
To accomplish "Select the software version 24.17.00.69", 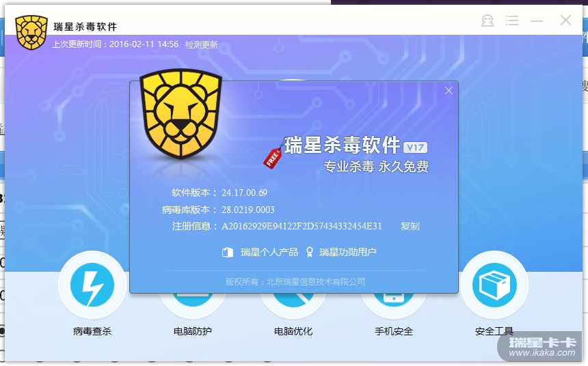I will (244, 193).
